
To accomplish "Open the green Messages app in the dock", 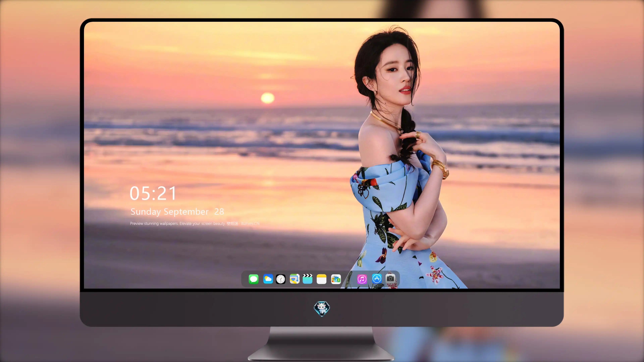I will pos(254,279).
